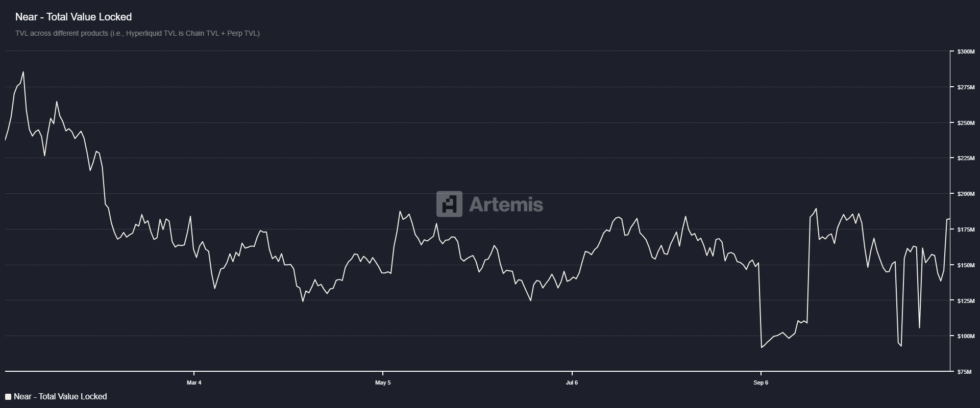Screen dimensions: 980x408
Task: Click the white Near legend swatch
Action: 8,397
